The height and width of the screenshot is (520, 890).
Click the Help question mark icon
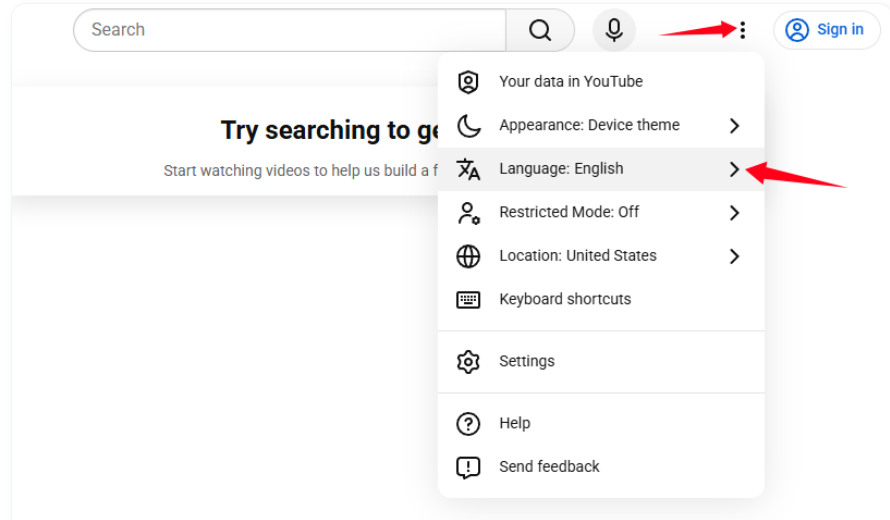click(468, 423)
